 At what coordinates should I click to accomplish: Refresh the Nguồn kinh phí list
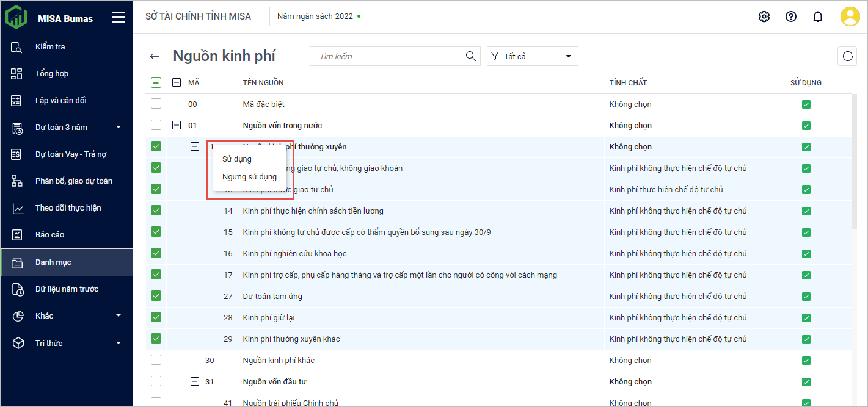pyautogui.click(x=847, y=56)
